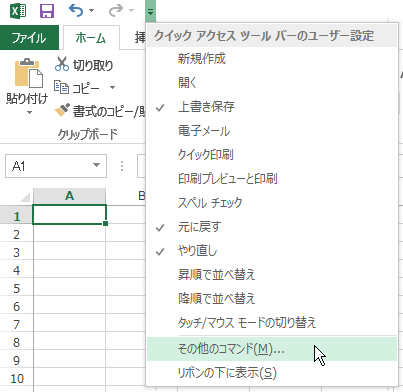This screenshot has height=392, width=403.
Task: Expand the Undo history dropdown arrow
Action: point(91,11)
